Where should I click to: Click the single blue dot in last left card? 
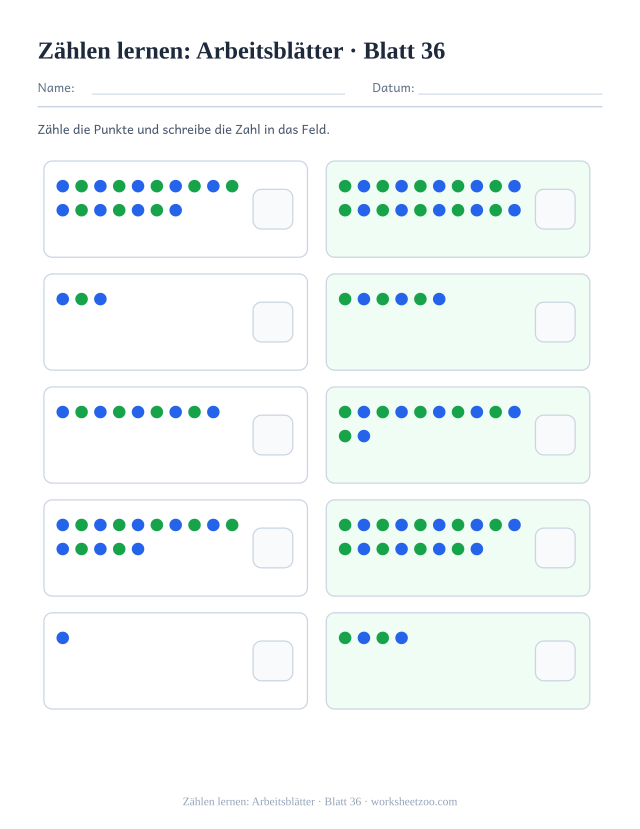coord(63,638)
